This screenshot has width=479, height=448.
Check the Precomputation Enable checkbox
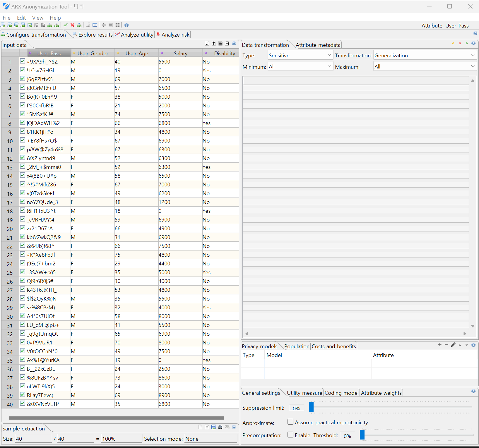(290, 435)
